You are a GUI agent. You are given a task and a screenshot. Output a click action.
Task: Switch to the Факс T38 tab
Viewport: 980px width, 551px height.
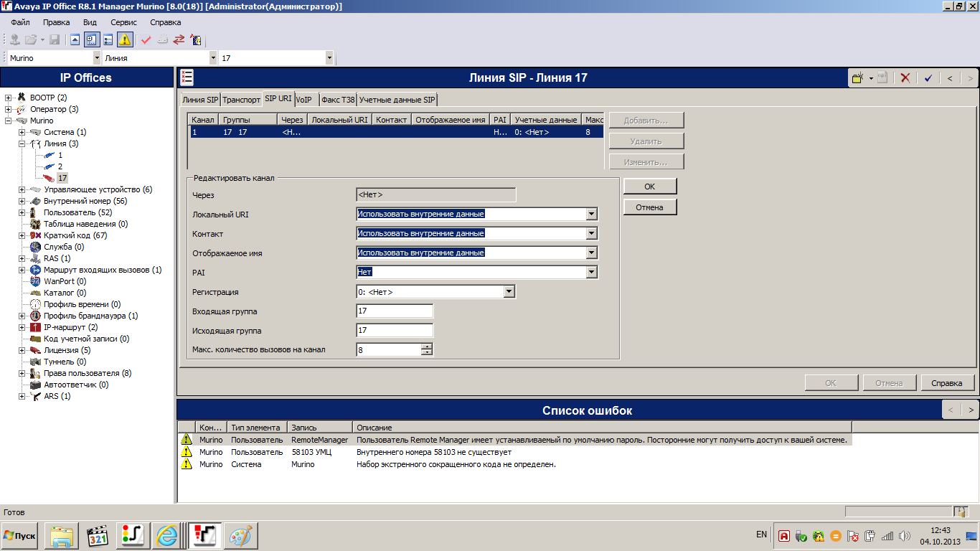[x=338, y=100]
